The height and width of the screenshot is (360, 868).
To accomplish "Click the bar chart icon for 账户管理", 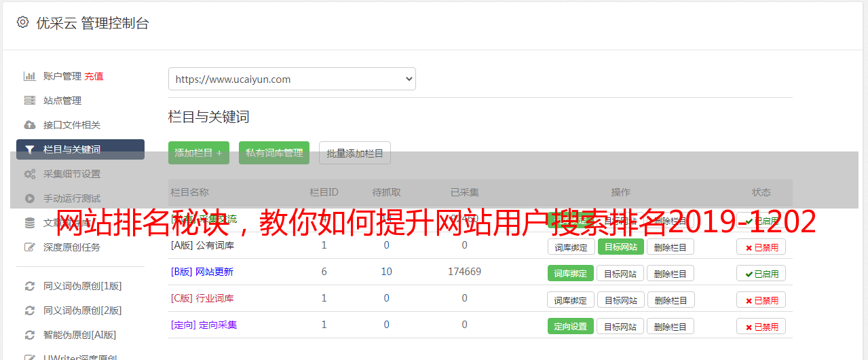I will (x=30, y=76).
